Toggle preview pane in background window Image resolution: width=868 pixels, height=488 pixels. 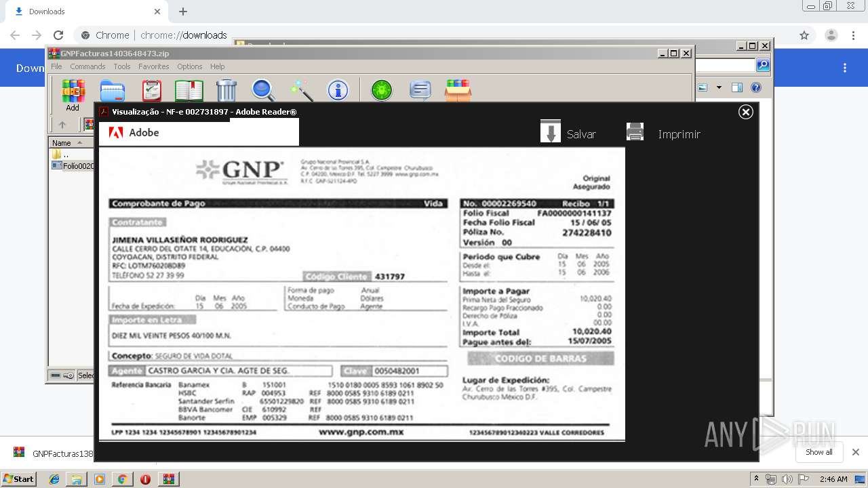tap(737, 87)
